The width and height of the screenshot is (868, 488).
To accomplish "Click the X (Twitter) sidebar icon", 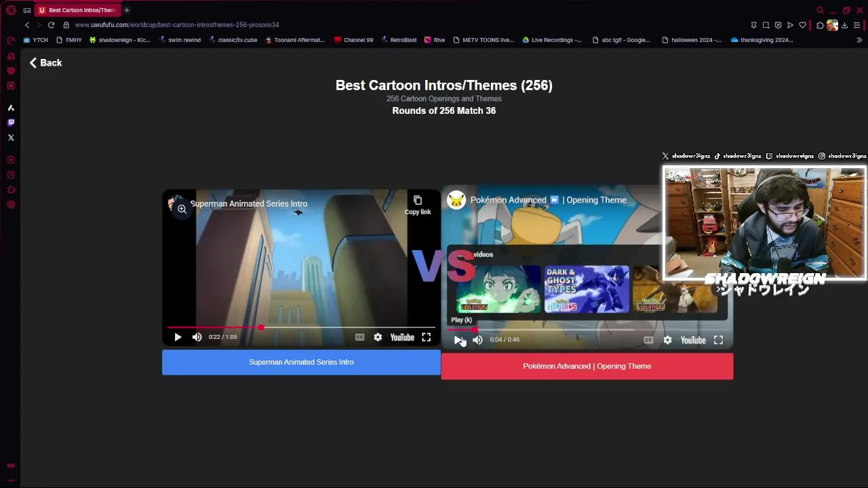I will [11, 138].
